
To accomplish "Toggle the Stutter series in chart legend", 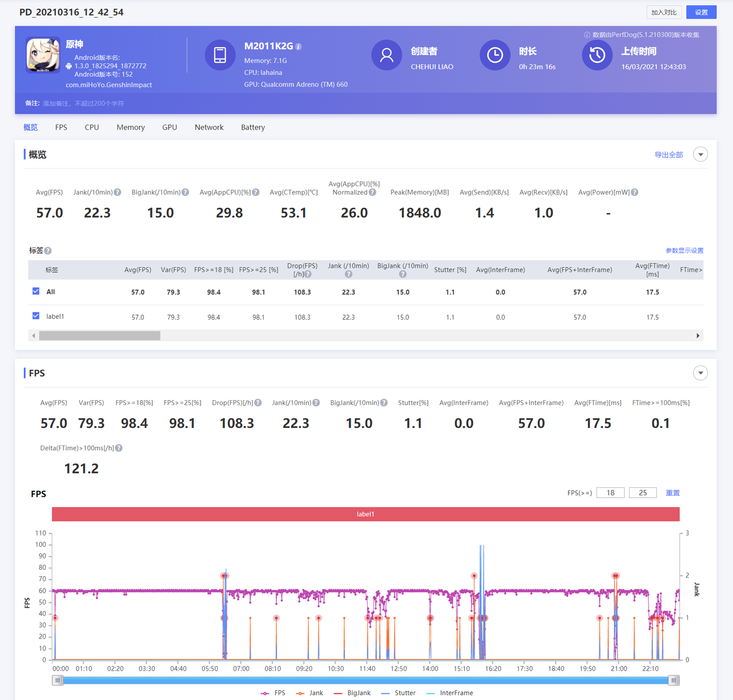I will pos(398,693).
